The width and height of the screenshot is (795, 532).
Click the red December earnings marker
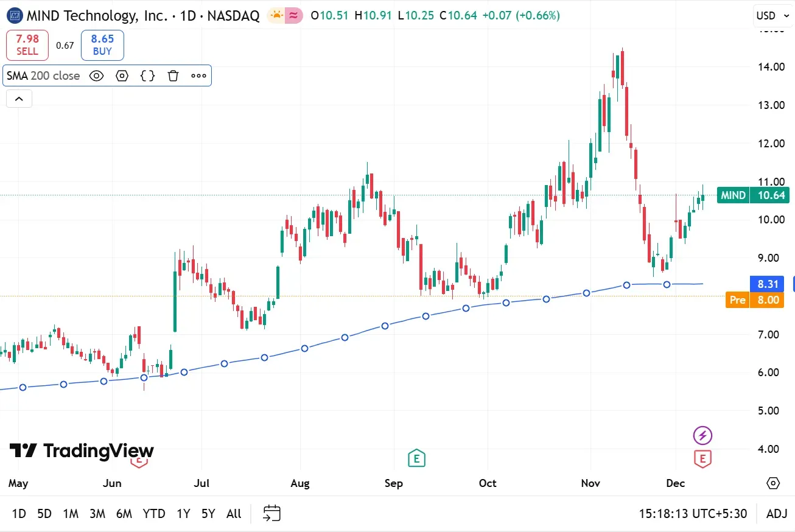coord(702,458)
